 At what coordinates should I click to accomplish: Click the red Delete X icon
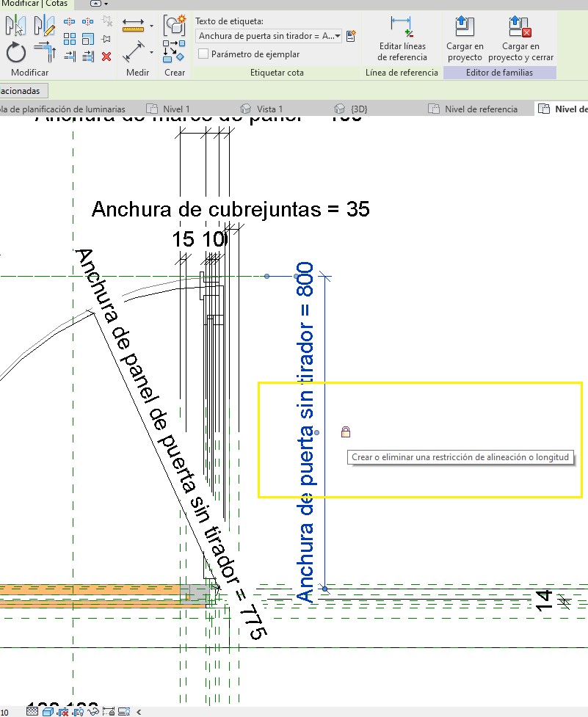click(x=106, y=56)
